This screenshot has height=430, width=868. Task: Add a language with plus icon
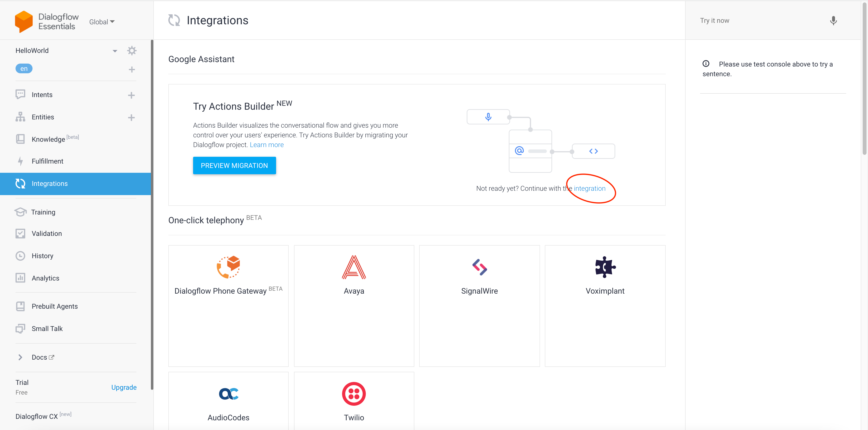(132, 69)
